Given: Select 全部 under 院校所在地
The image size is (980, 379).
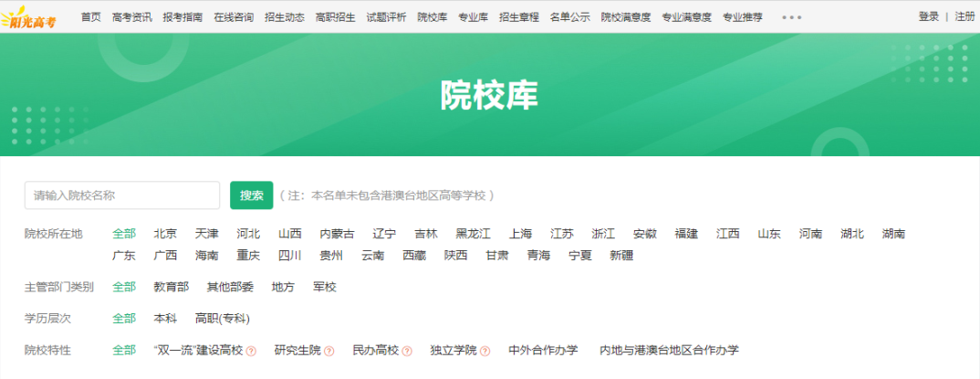Looking at the screenshot, I should [124, 234].
